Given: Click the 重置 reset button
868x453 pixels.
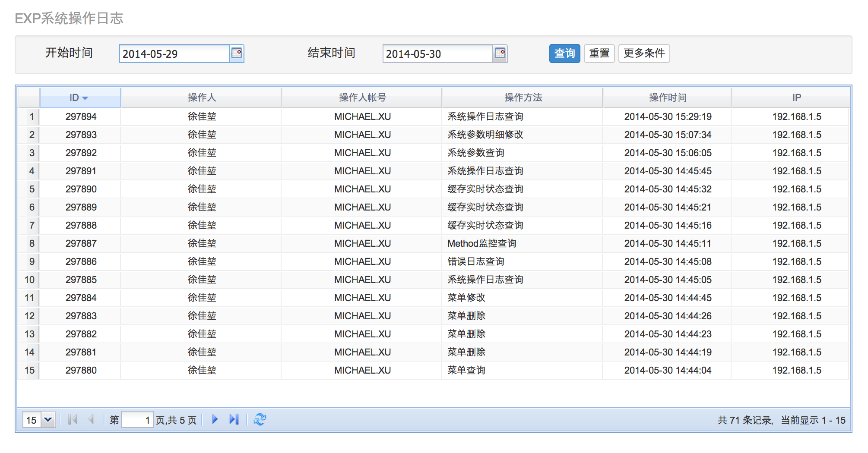Looking at the screenshot, I should point(599,53).
